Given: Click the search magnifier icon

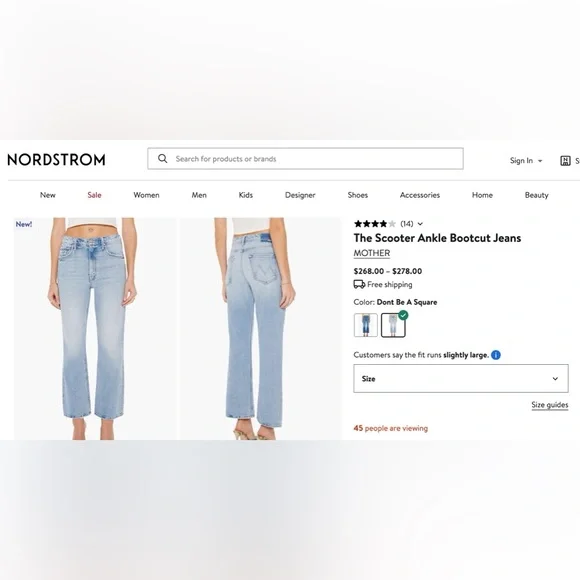Looking at the screenshot, I should 162,159.
